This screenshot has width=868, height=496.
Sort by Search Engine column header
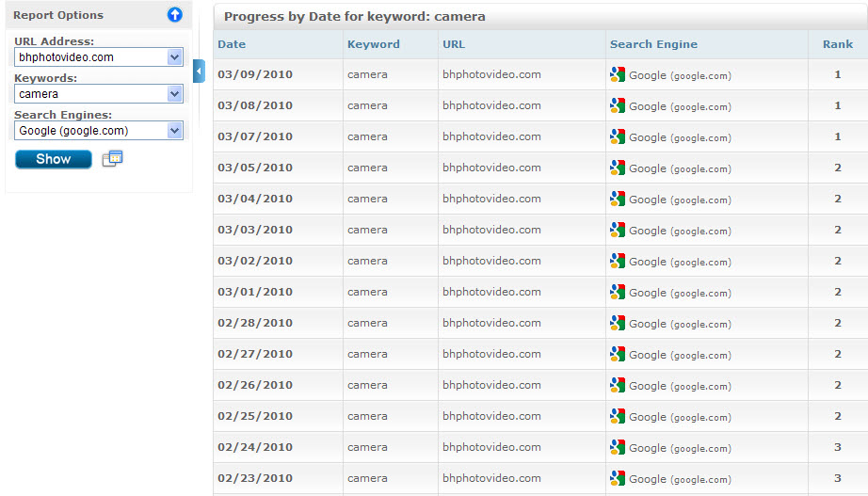(x=653, y=44)
